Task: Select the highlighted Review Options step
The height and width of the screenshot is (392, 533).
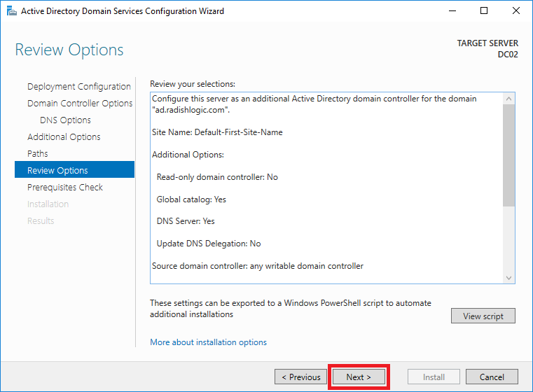Action: coord(74,169)
